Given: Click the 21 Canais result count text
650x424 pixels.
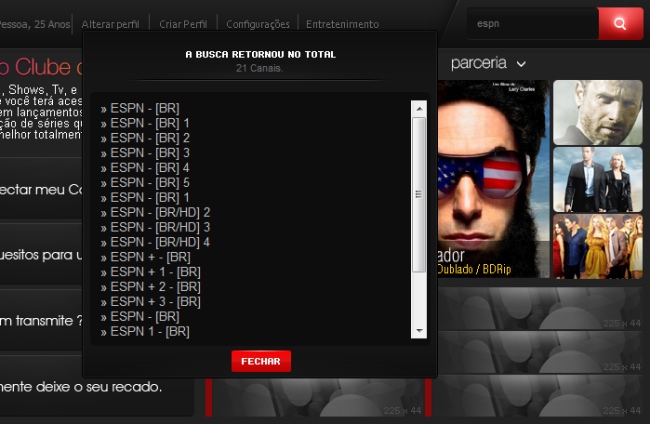Looking at the screenshot, I should pos(260,68).
